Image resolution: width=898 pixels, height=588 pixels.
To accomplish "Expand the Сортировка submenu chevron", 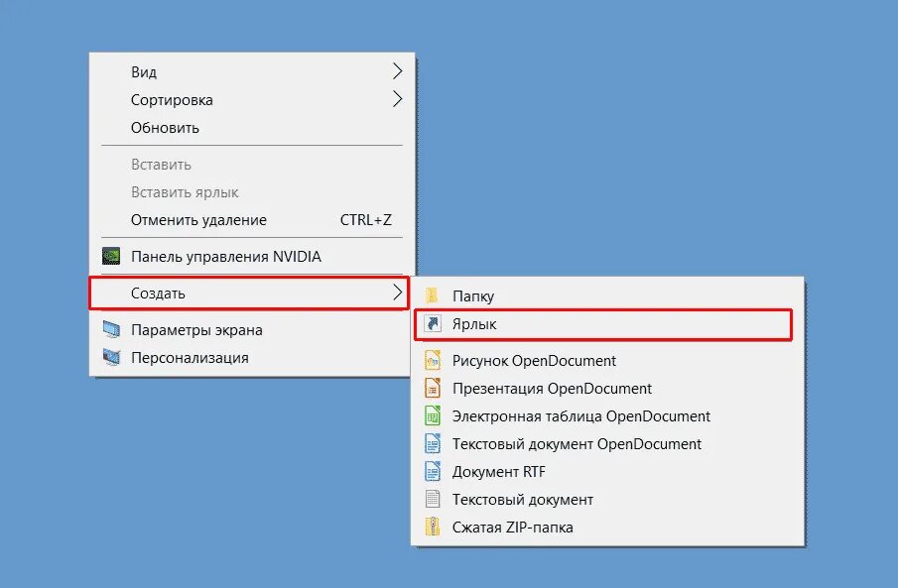I will pyautogui.click(x=398, y=99).
